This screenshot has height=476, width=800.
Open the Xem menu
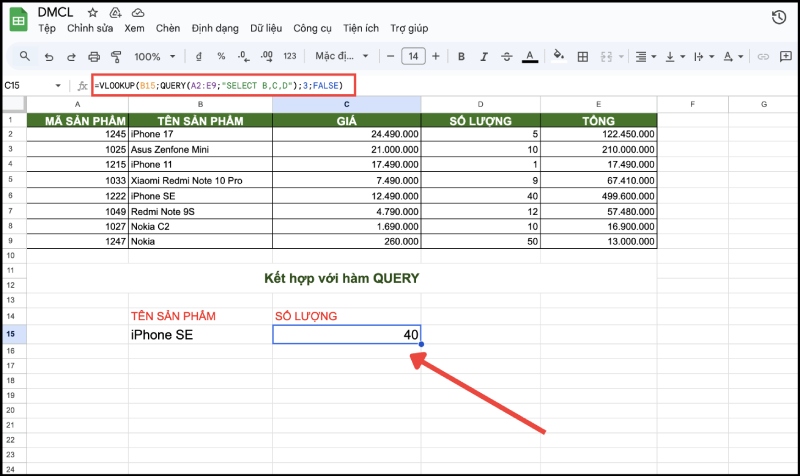(x=134, y=29)
